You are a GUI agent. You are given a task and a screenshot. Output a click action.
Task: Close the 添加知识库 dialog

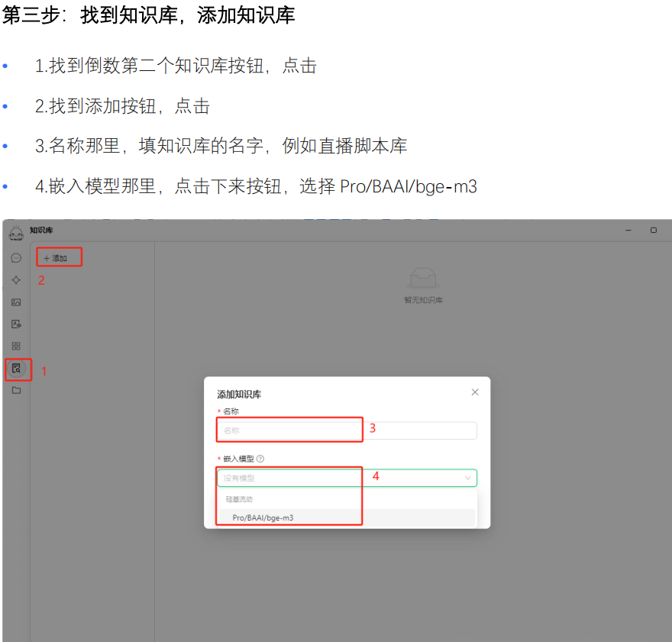475,392
